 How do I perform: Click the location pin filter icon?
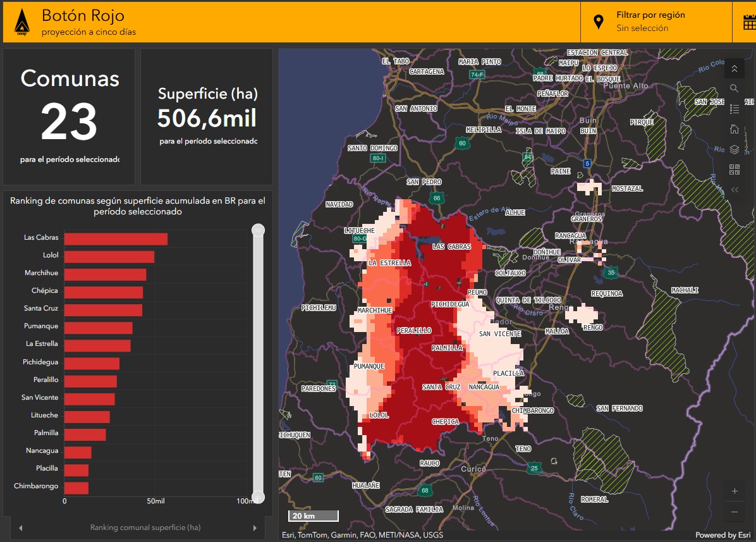(x=599, y=22)
